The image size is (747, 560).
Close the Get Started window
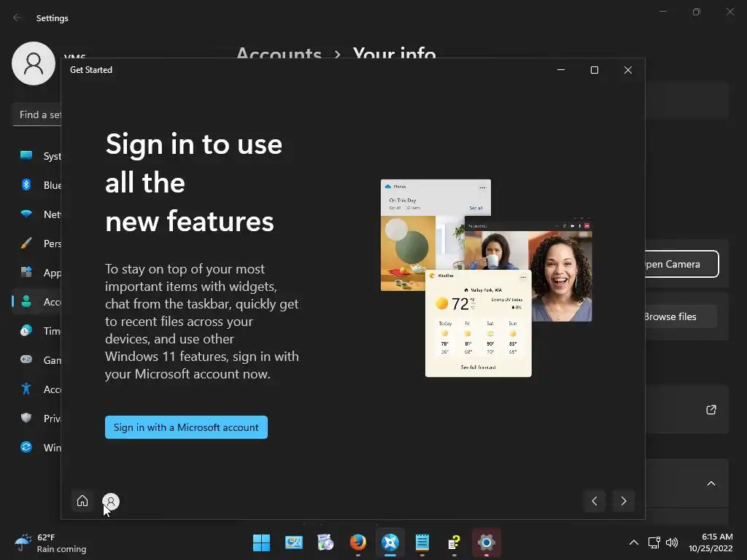628,70
